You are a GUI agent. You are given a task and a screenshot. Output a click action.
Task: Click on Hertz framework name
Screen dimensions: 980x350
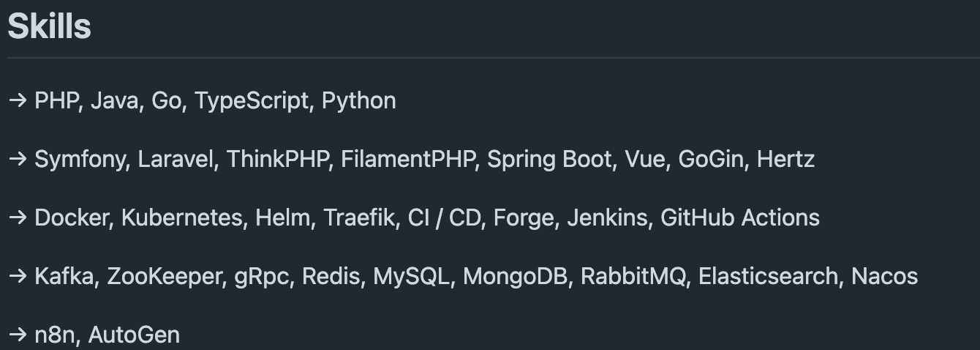coord(785,159)
